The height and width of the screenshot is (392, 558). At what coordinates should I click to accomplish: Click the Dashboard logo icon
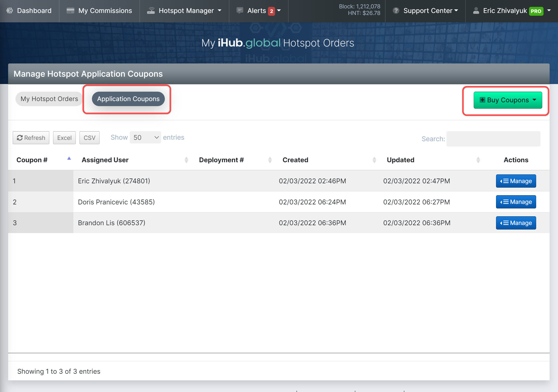pos(10,11)
